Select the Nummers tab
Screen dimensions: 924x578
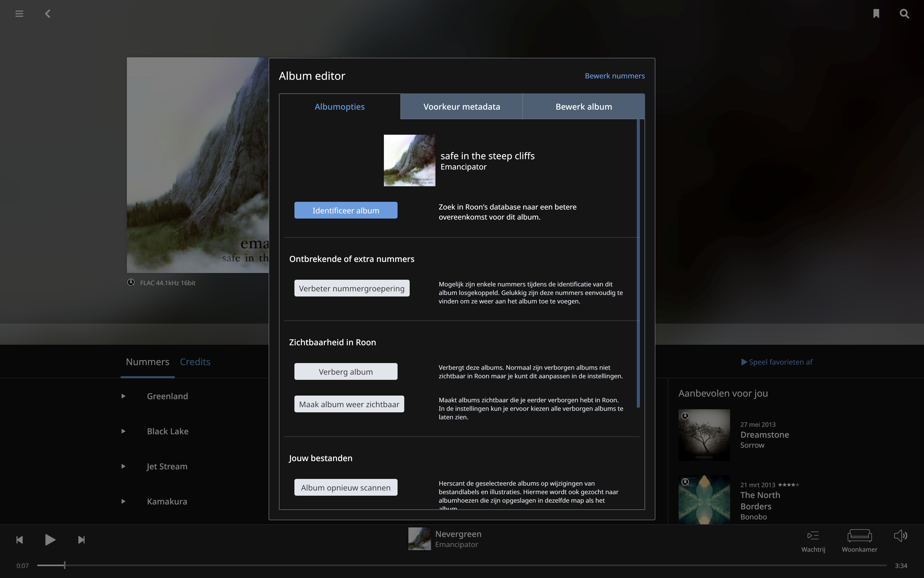point(147,362)
